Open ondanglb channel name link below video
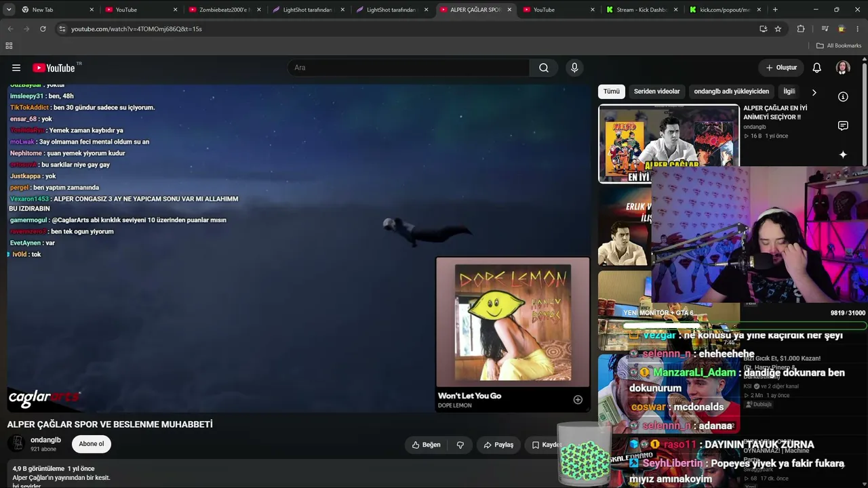The height and width of the screenshot is (488, 868). click(45, 440)
